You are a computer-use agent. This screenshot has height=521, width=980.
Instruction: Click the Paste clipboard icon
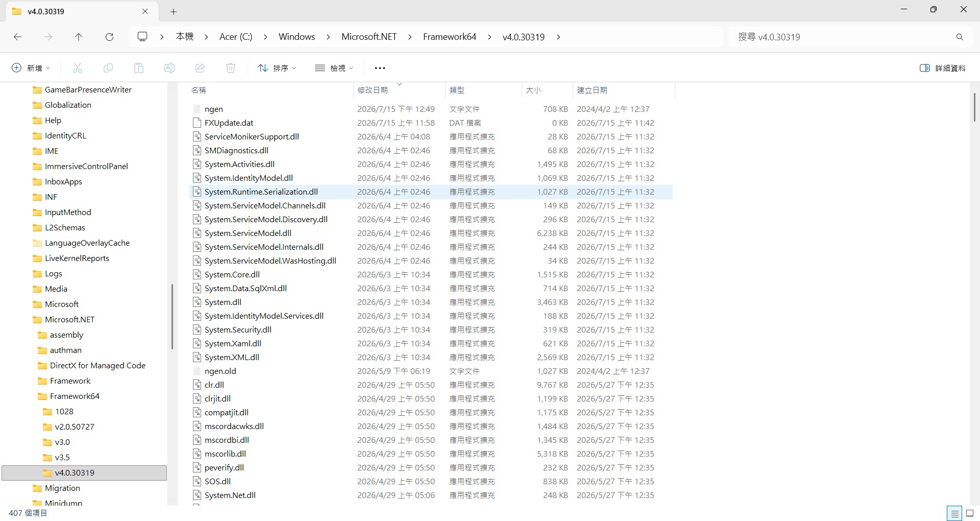[x=139, y=68]
